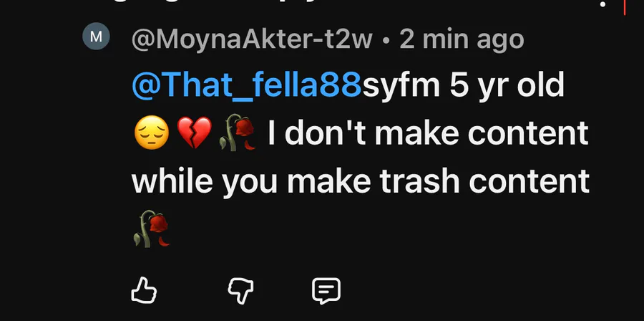Open @That_fella88 mention link
This screenshot has height=321, width=644.
pyautogui.click(x=247, y=87)
